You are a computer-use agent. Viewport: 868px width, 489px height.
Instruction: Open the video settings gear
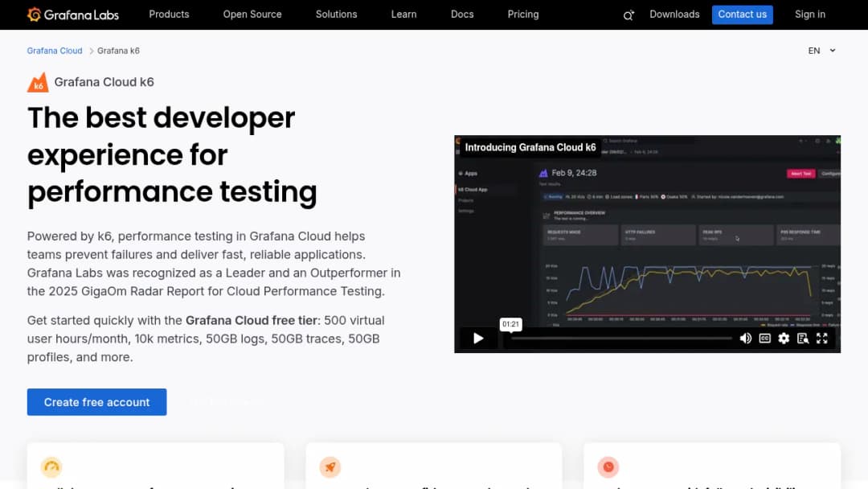pyautogui.click(x=784, y=339)
